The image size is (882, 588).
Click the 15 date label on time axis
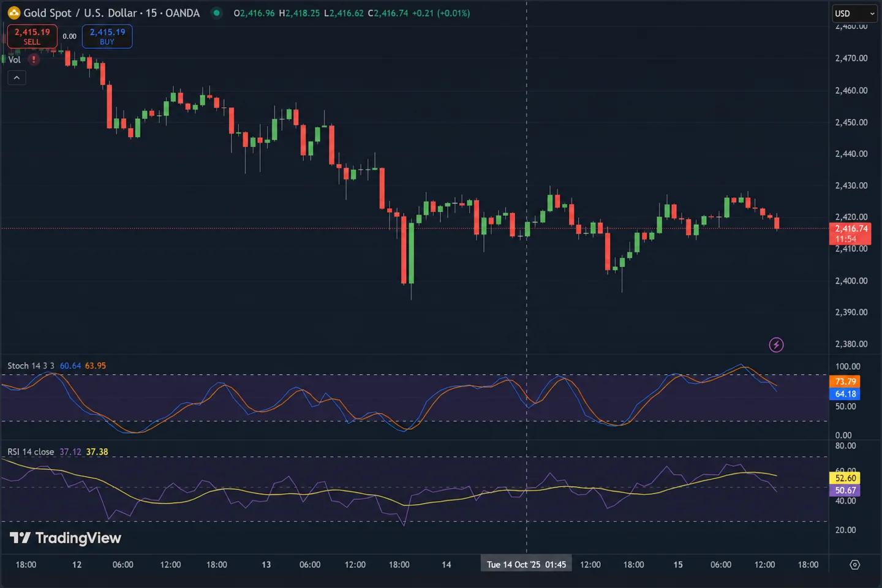click(678, 565)
